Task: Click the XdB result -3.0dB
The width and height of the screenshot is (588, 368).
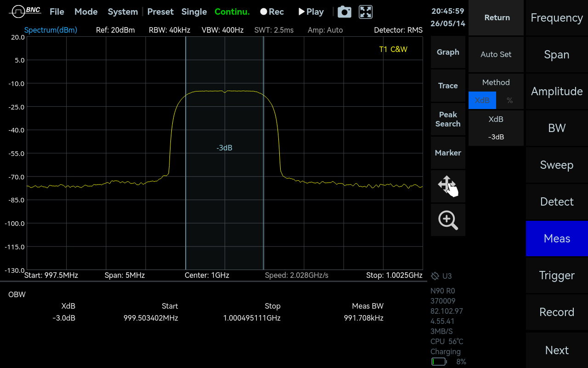Action: tap(64, 318)
